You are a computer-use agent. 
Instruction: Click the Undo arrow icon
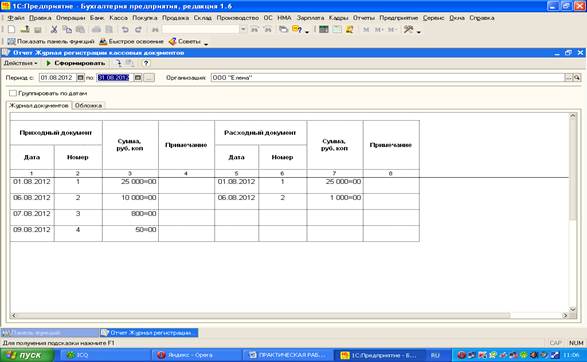click(125, 29)
